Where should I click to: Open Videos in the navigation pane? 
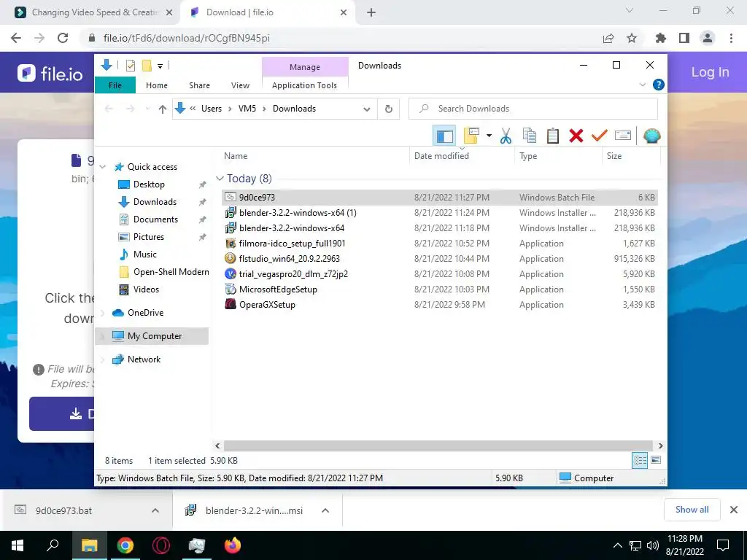[x=146, y=289]
